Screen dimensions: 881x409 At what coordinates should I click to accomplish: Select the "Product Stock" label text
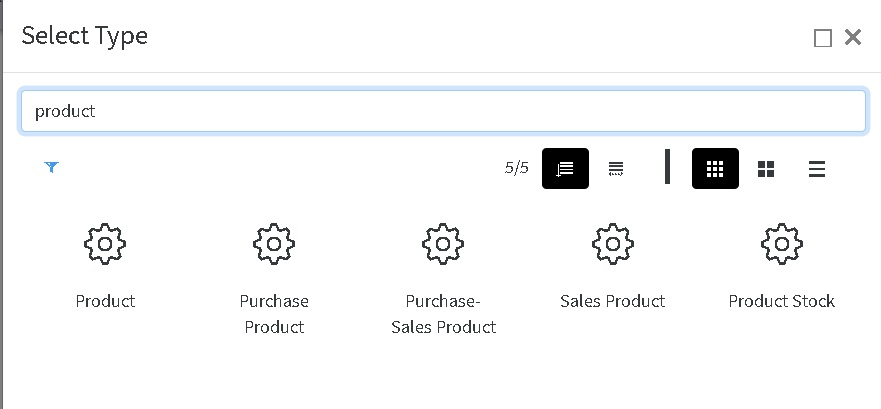pyautogui.click(x=781, y=301)
